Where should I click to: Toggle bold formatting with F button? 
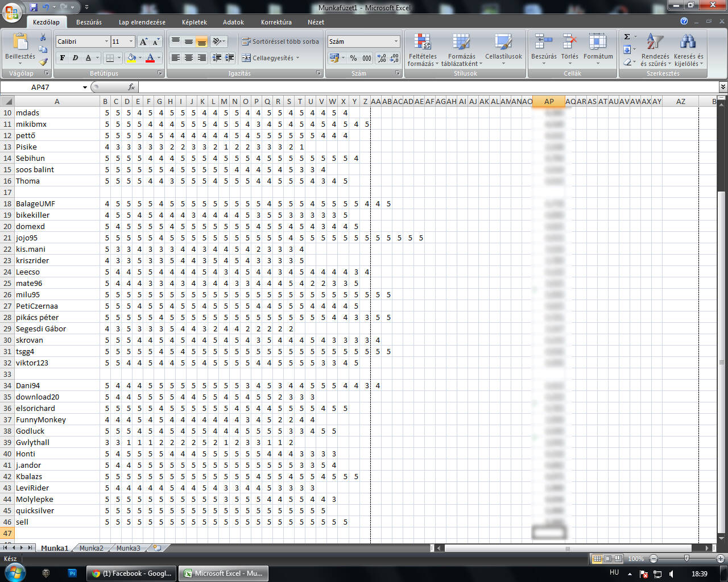point(62,58)
